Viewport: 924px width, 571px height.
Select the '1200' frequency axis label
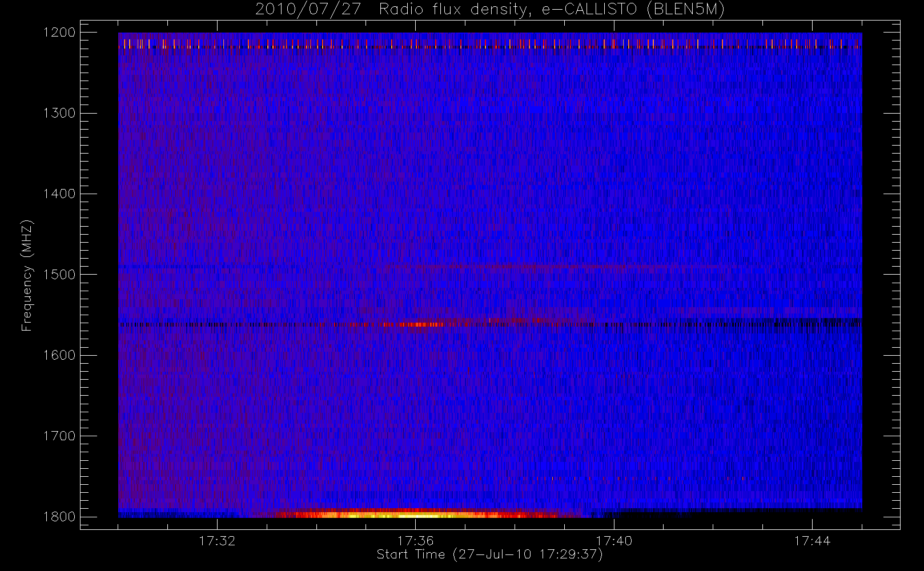coord(59,33)
